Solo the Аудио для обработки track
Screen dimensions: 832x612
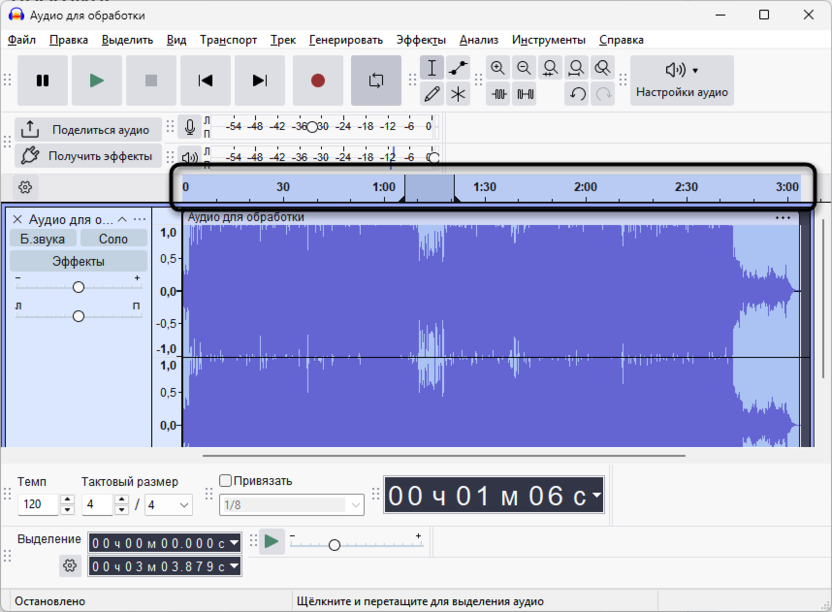click(113, 238)
